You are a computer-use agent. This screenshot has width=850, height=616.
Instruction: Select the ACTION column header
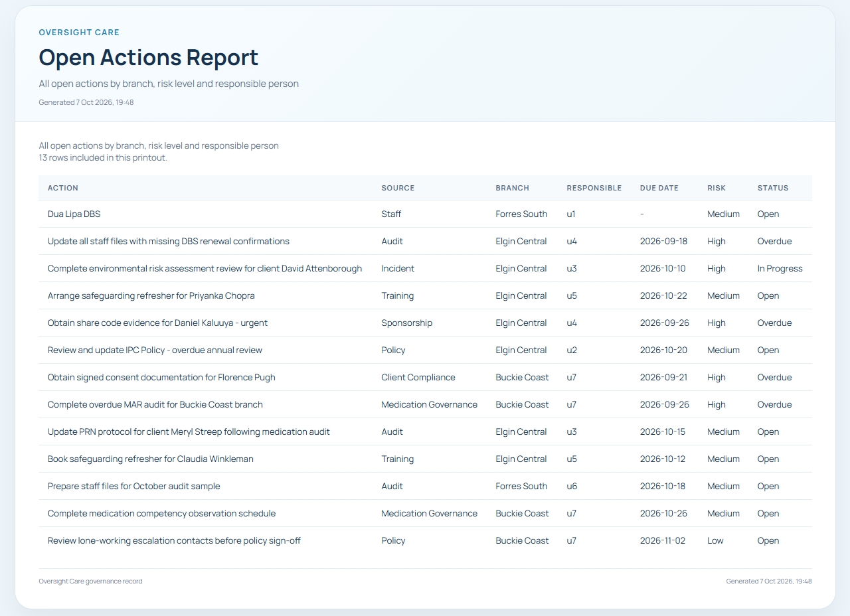tap(63, 188)
